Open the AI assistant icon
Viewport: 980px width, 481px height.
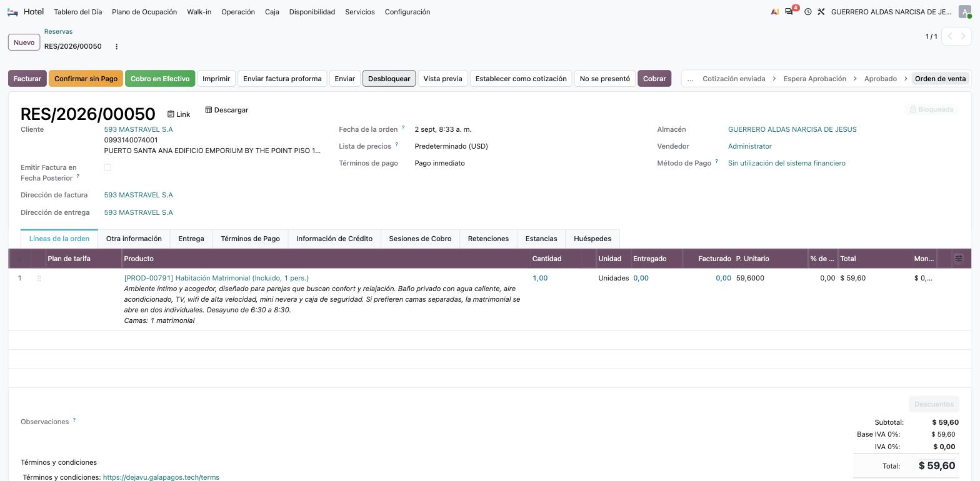775,12
